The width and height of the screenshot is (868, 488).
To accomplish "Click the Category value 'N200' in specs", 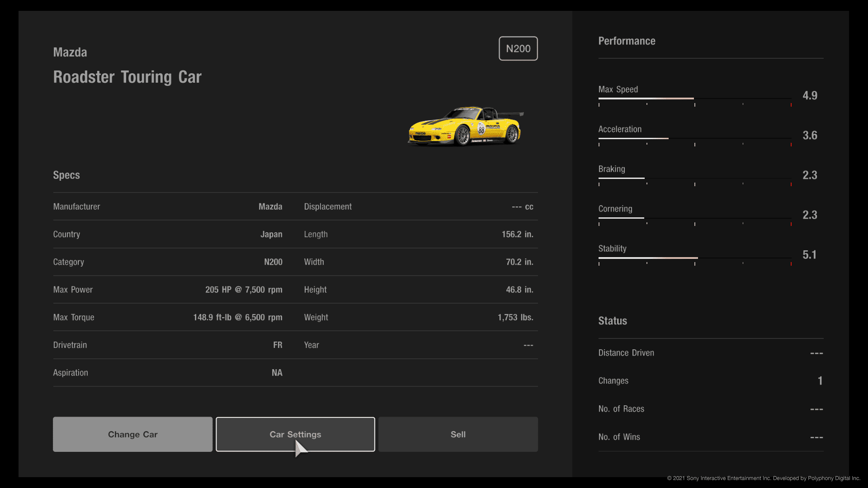I will 273,262.
